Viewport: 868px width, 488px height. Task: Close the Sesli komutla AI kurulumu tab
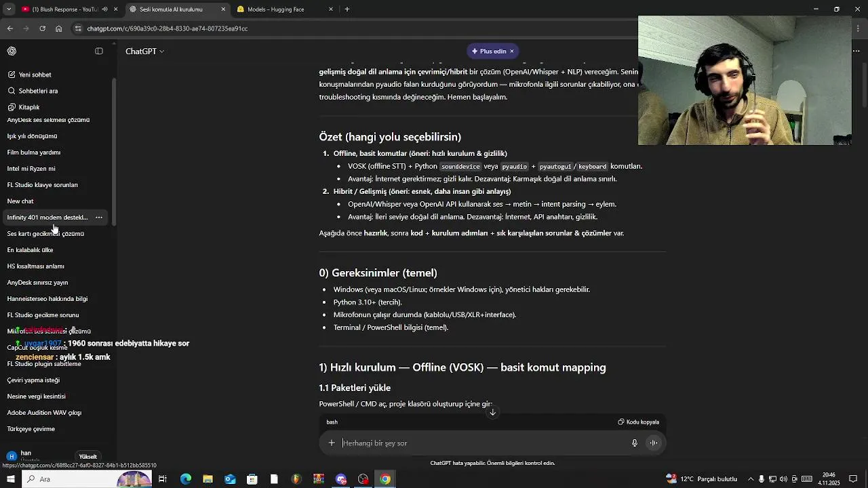223,9
